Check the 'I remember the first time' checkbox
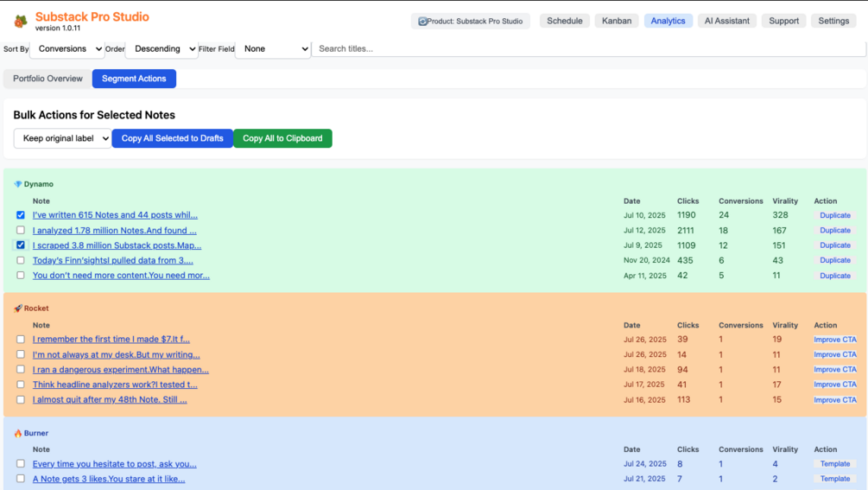 tap(21, 340)
